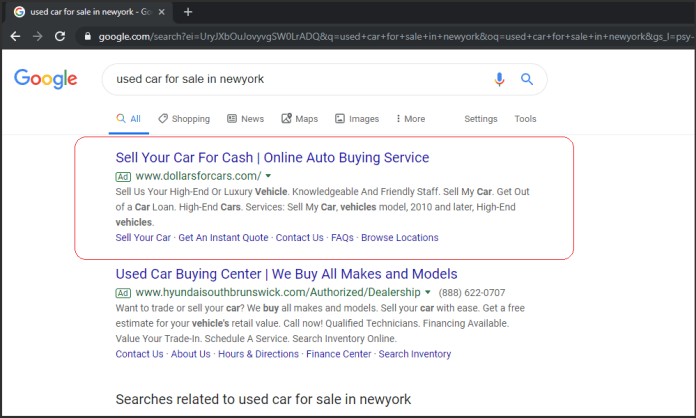Click the Ad badge beside hyundaisouthbrunswick.com
Screen dimensions: 696x418
pyautogui.click(x=123, y=293)
